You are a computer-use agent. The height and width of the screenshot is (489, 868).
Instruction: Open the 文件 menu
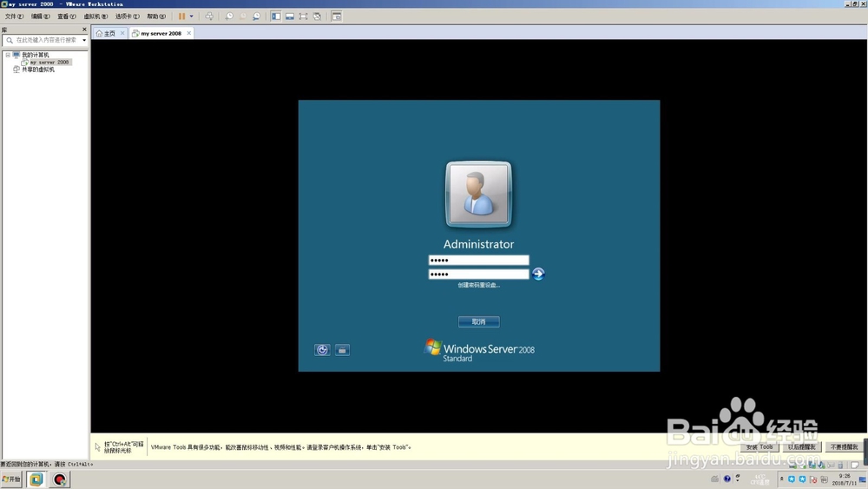pos(15,16)
